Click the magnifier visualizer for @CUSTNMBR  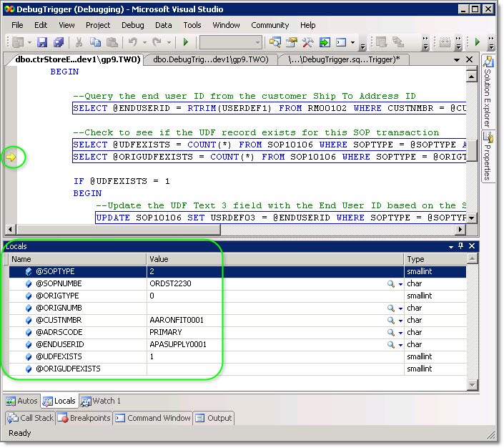click(x=391, y=320)
